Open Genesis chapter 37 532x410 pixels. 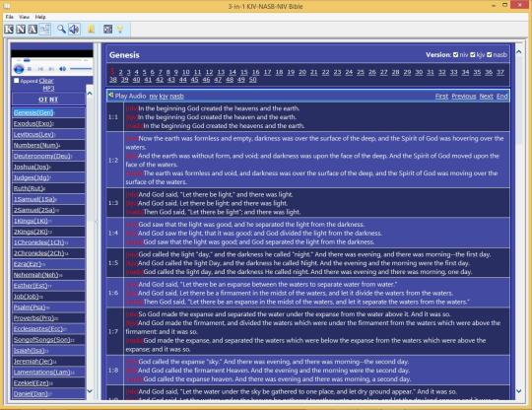click(x=500, y=72)
